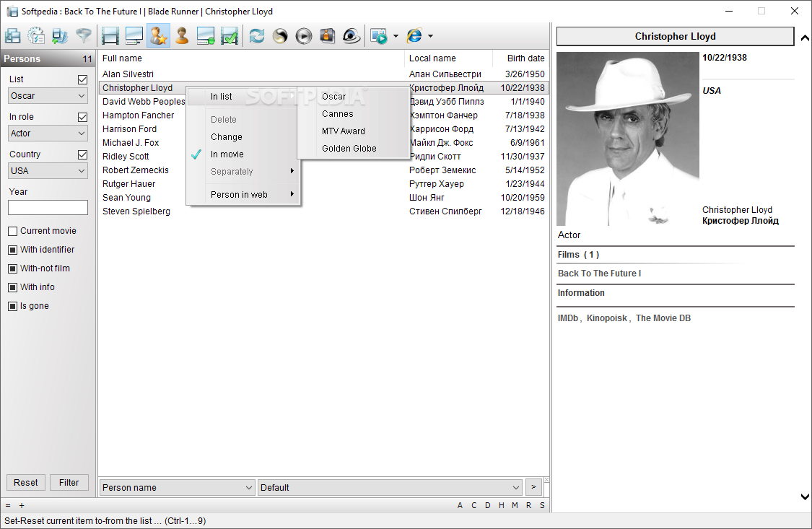Click the details panel scroll down arrow

(805, 497)
